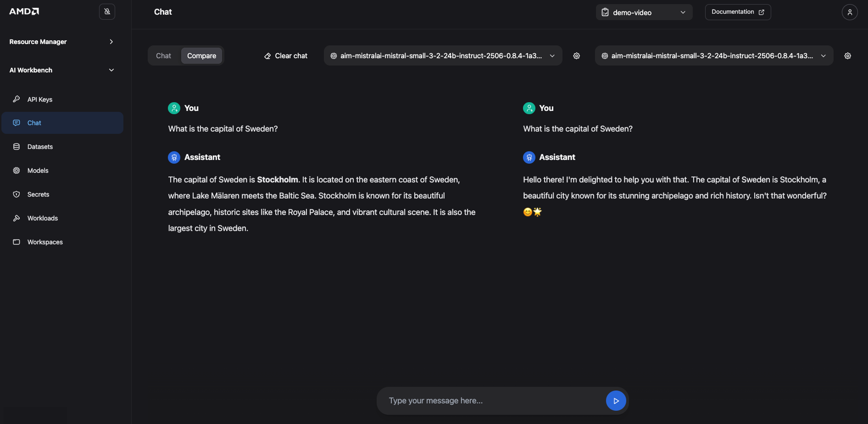Toggle the notifications bell icon in sidebar

(107, 12)
